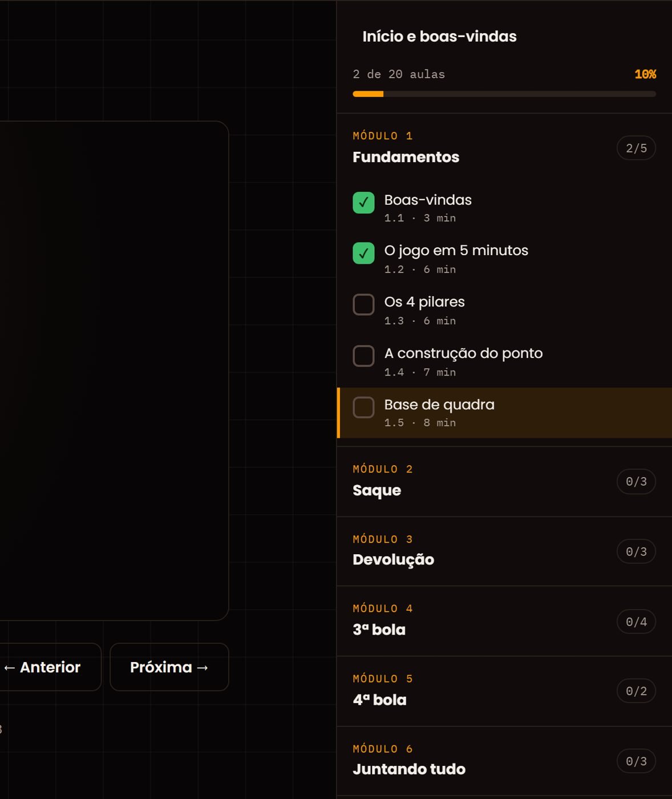Expand Módulo 3 Devolução section
This screenshot has height=799, width=672.
[x=504, y=551]
